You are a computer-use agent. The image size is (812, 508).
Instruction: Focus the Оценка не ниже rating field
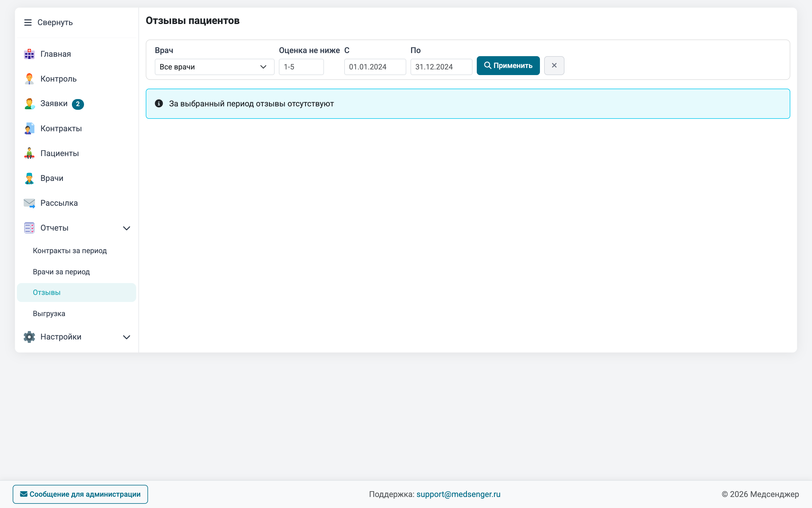pyautogui.click(x=301, y=67)
